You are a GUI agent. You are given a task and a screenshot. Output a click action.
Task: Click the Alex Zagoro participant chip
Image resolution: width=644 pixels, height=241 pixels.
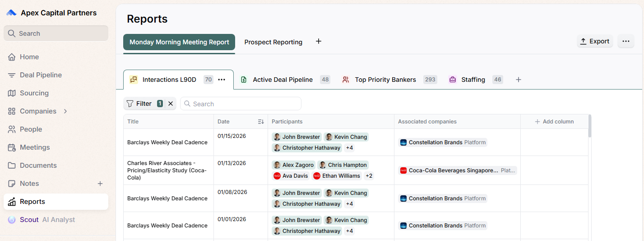pos(293,165)
